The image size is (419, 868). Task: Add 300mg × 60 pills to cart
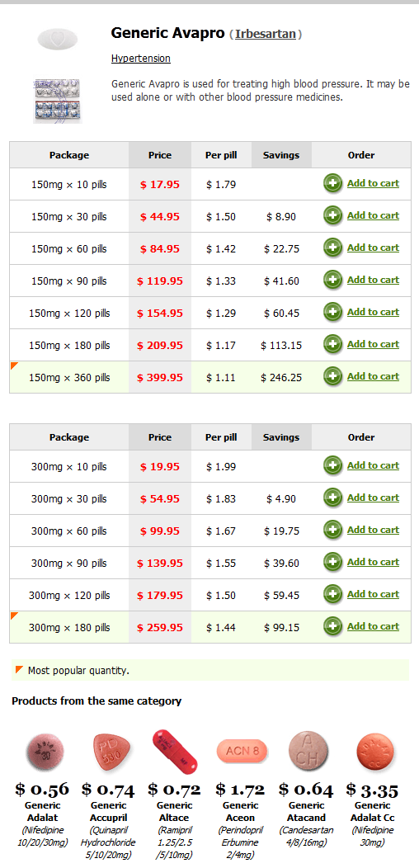[373, 530]
